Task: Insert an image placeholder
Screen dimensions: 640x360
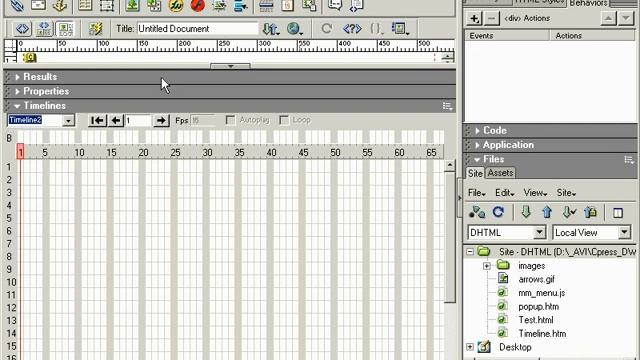Action: pyautogui.click(x=154, y=5)
